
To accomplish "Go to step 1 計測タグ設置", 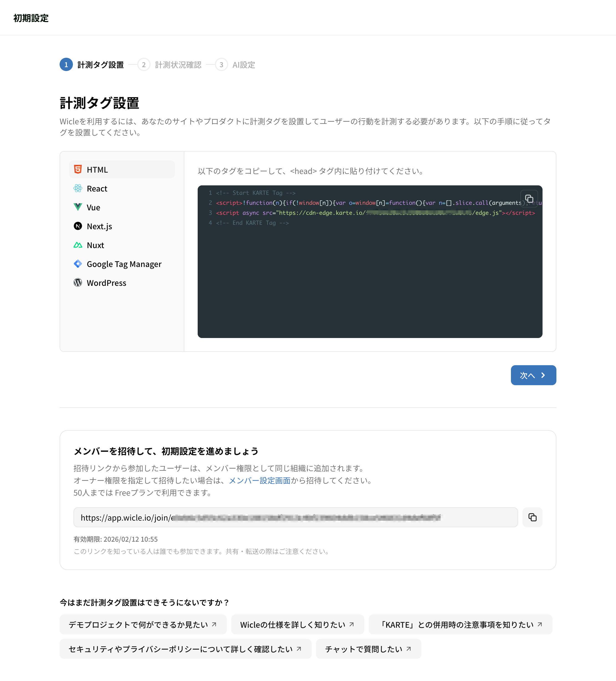I will point(92,64).
